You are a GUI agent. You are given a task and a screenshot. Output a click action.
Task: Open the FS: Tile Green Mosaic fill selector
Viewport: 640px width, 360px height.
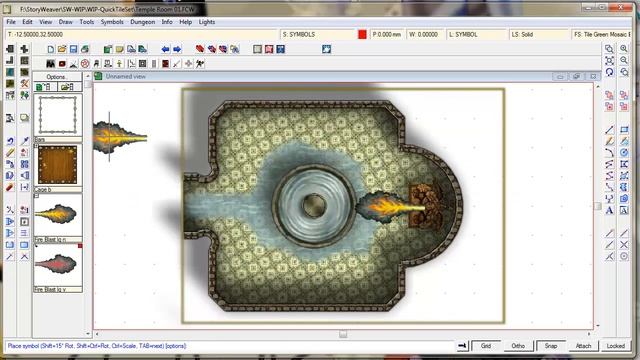click(x=601, y=35)
